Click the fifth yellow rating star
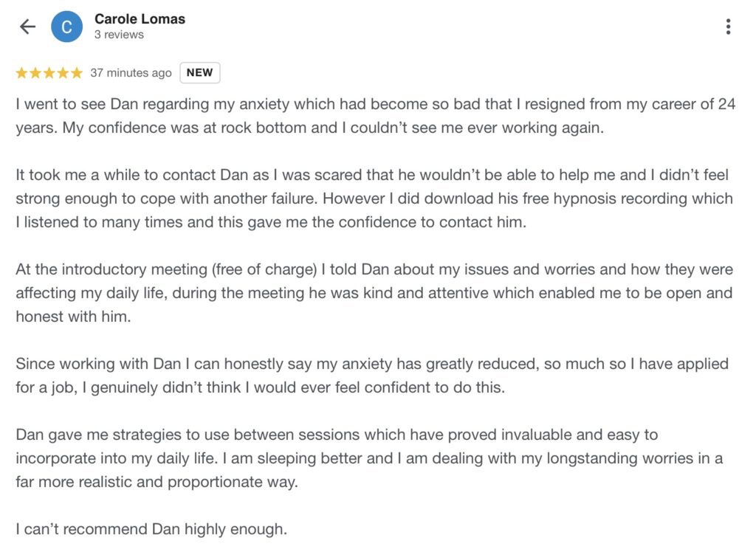Screen dimensions: 756x552 pos(76,73)
